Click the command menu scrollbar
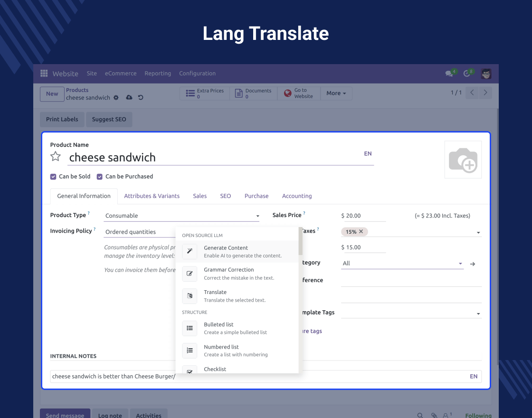Viewport: 532px width, 418px height. pos(300,241)
